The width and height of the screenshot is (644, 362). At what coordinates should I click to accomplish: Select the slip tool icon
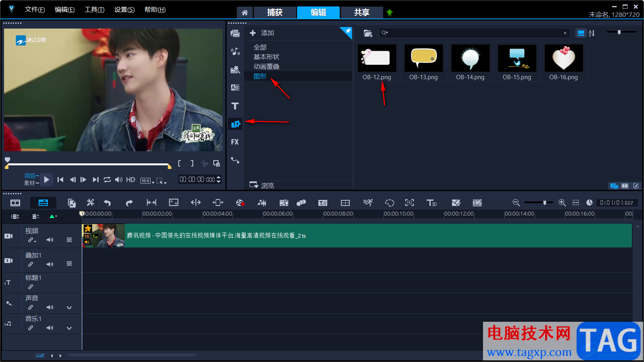click(x=151, y=203)
